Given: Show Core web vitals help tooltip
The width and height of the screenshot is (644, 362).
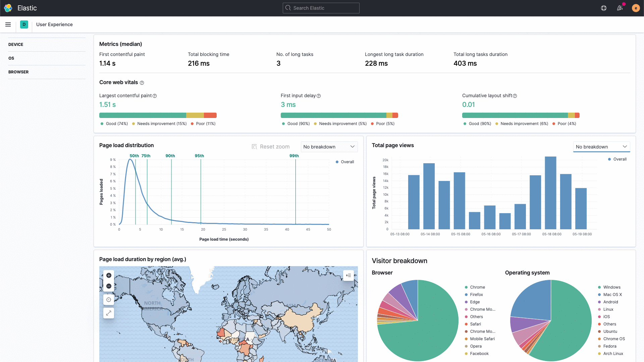Looking at the screenshot, I should 142,83.
